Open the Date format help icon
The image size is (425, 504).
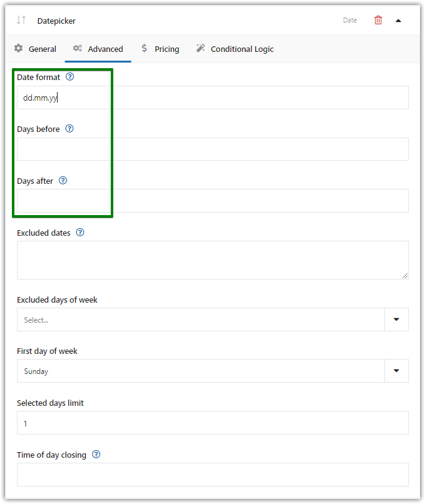(70, 77)
